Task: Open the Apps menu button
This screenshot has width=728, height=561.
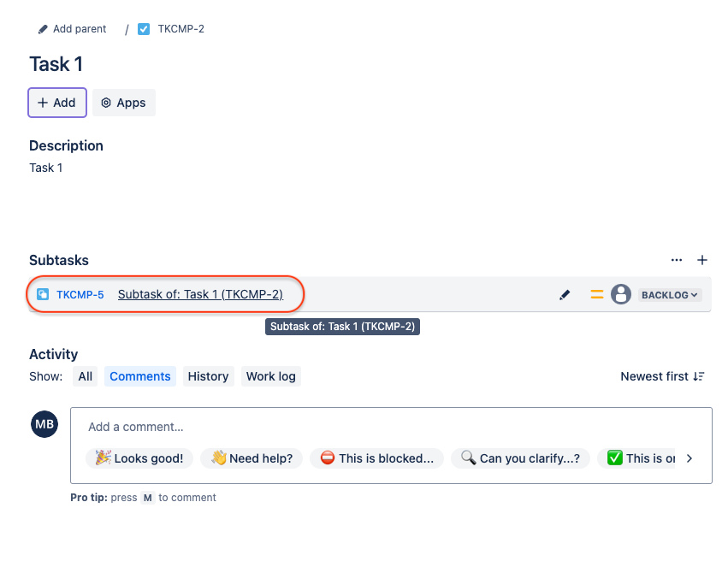Action: pyautogui.click(x=123, y=103)
